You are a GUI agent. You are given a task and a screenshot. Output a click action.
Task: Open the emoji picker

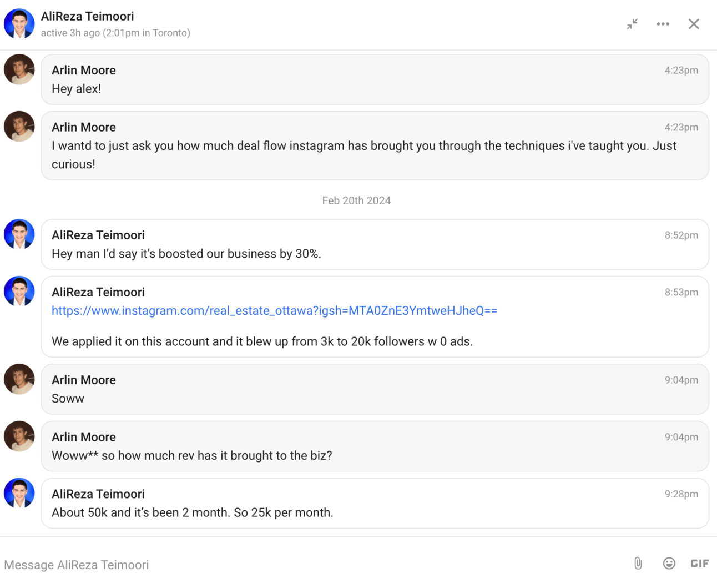(669, 564)
